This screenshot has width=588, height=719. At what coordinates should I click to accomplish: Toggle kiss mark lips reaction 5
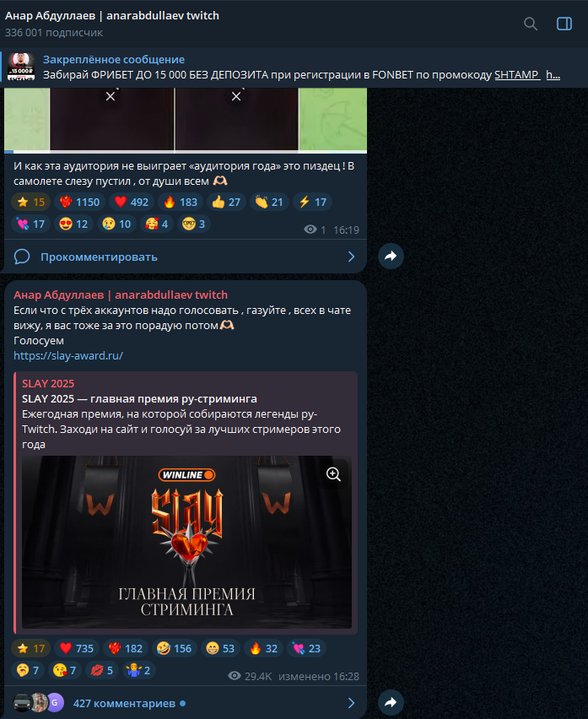coord(102,670)
